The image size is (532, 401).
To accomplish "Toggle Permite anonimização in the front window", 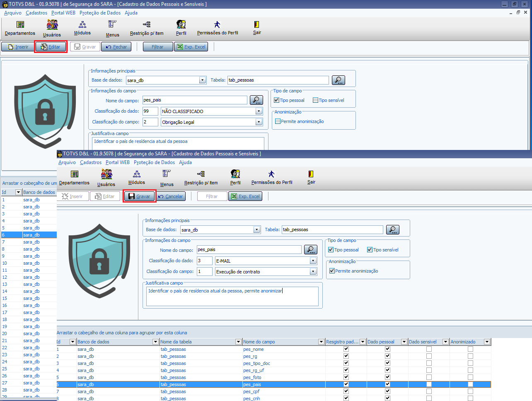I will pyautogui.click(x=332, y=271).
